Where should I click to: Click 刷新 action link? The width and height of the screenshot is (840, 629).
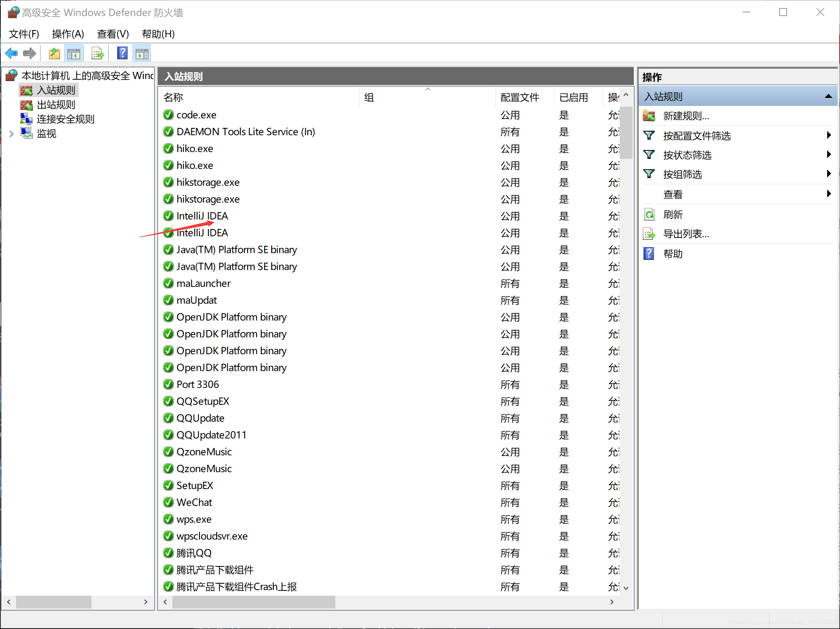(673, 215)
